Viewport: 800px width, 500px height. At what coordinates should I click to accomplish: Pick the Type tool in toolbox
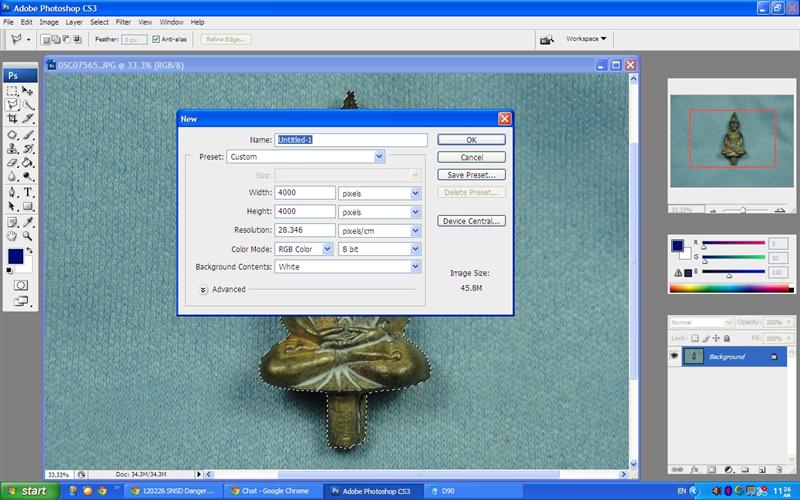[28, 191]
